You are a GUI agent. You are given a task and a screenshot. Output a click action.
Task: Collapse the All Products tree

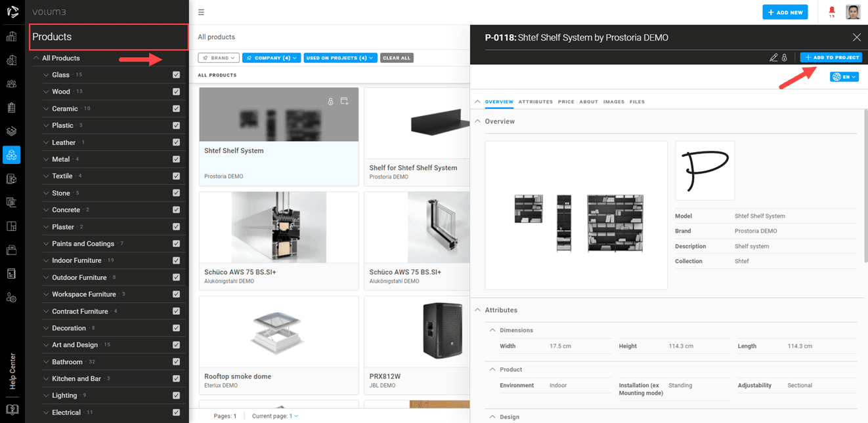[x=36, y=58]
